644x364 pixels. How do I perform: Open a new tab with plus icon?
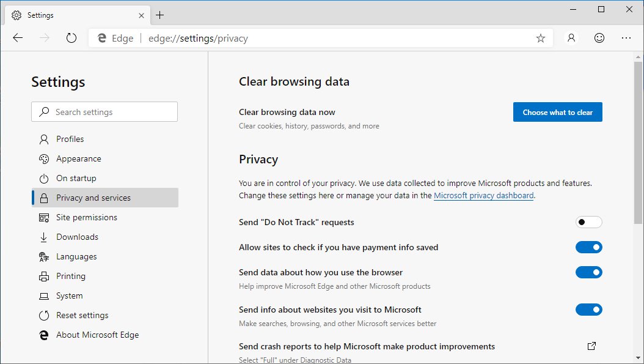click(x=159, y=15)
